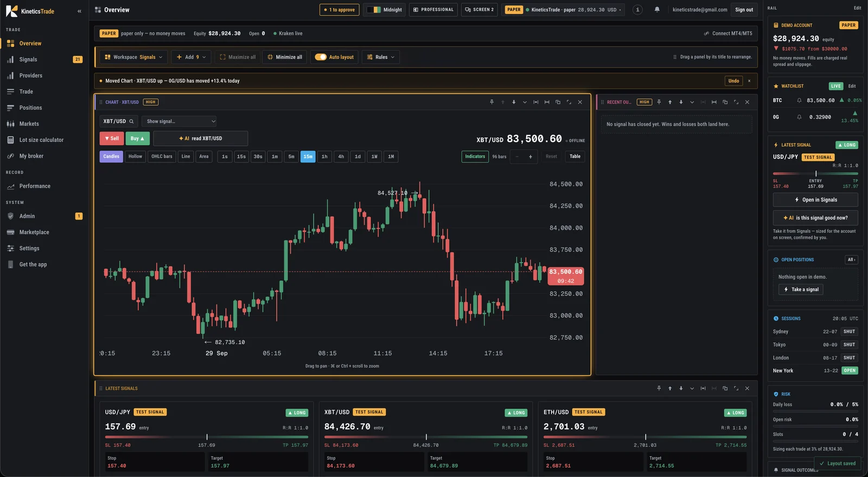The height and width of the screenshot is (477, 868).
Task: Switch chart style to Hollow
Action: [135, 157]
